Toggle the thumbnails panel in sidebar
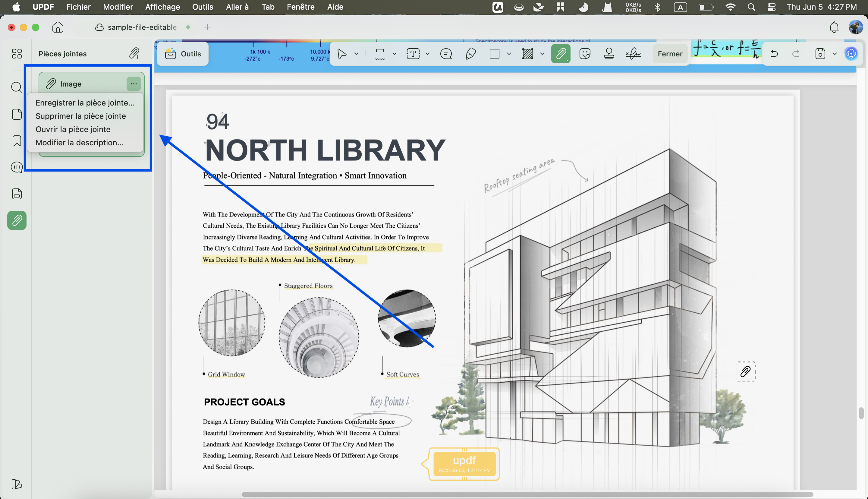This screenshot has width=868, height=499. [17, 54]
